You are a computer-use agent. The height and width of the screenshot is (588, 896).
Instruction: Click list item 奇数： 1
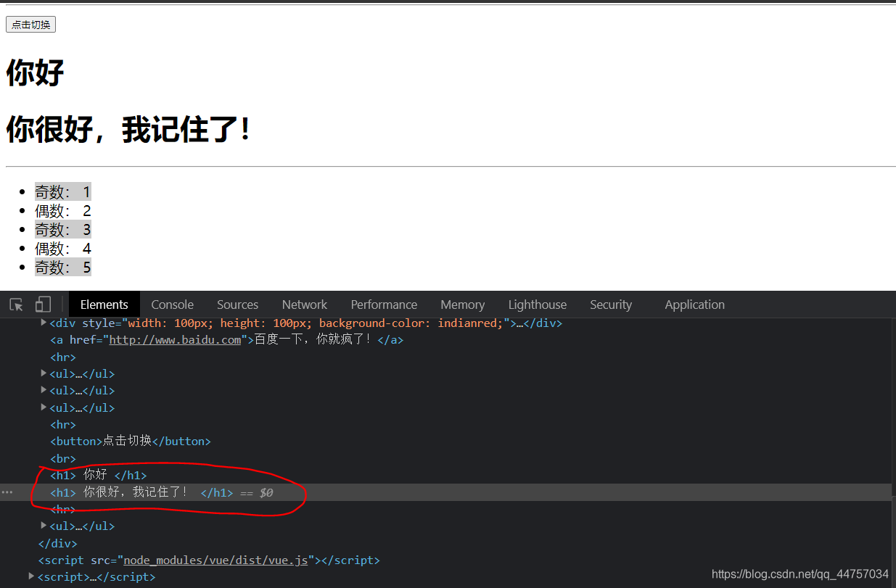63,192
